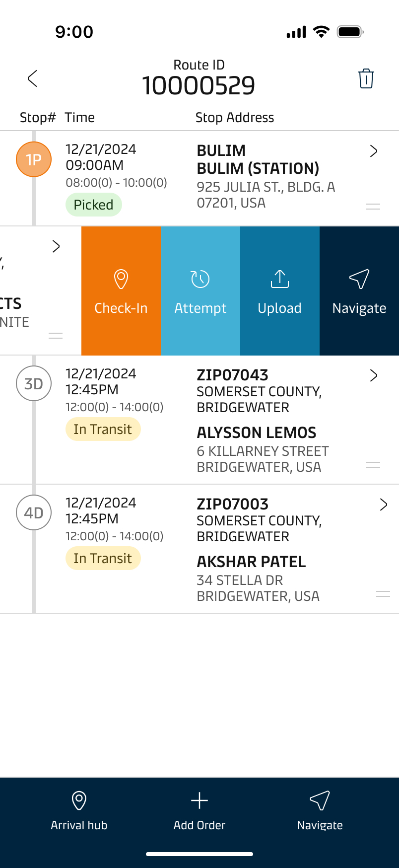Select the 3D stop badge
The image size is (399, 868).
[34, 384]
